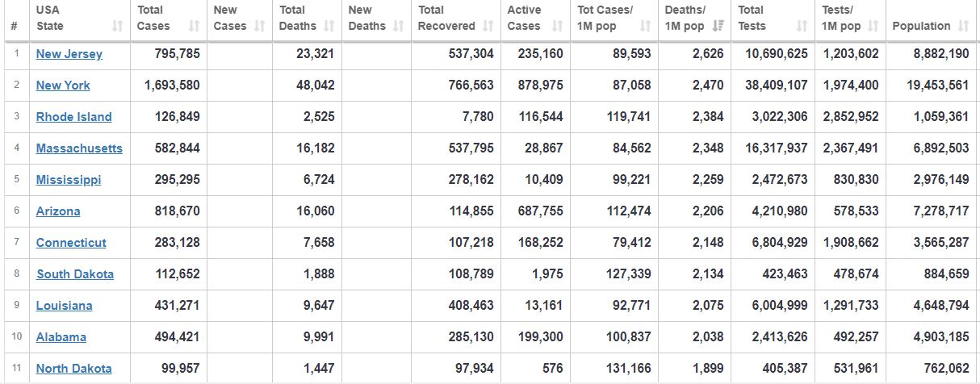The image size is (980, 384).
Task: Open South Dakota state link
Action: (x=75, y=274)
